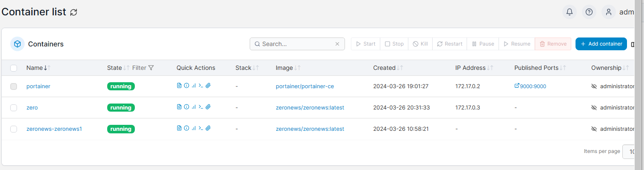644x170 pixels.
Task: Click the Restart button
Action: (x=450, y=44)
